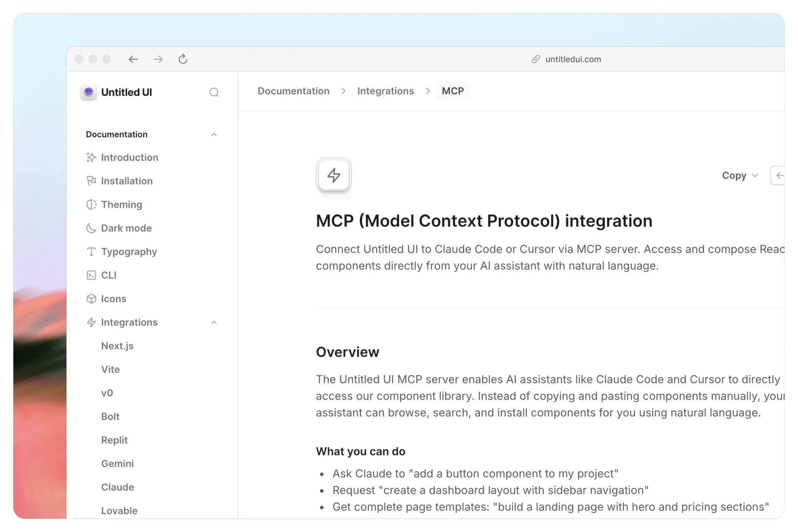Open the search with the magnifier icon
This screenshot has height=532, width=798.
coord(214,92)
